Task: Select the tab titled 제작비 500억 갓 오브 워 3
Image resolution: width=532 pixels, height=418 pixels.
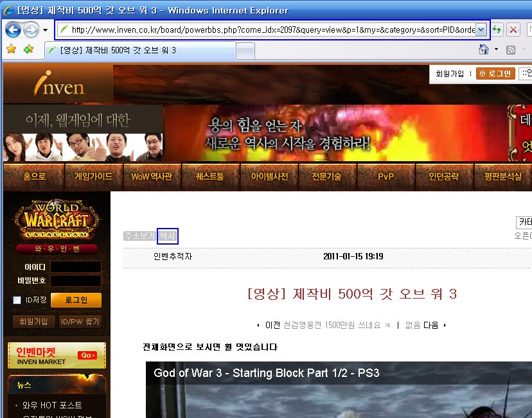Action: click(x=140, y=51)
